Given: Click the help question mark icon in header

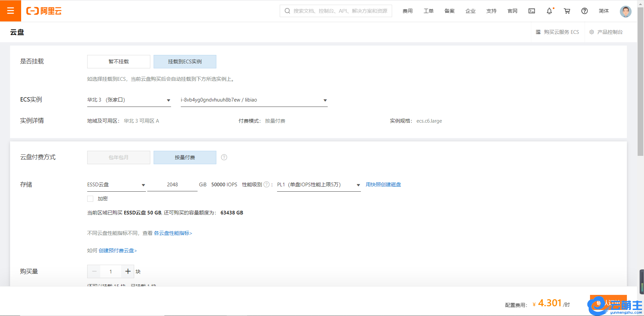Looking at the screenshot, I should point(584,11).
